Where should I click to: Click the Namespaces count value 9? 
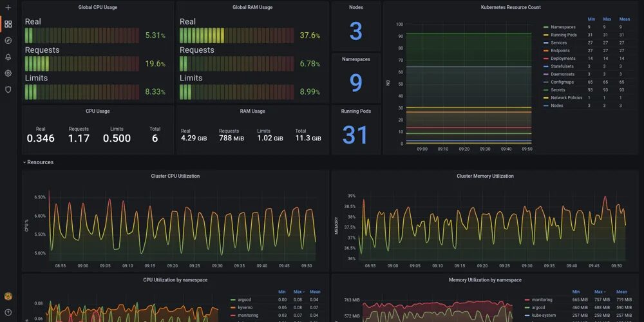click(x=355, y=82)
